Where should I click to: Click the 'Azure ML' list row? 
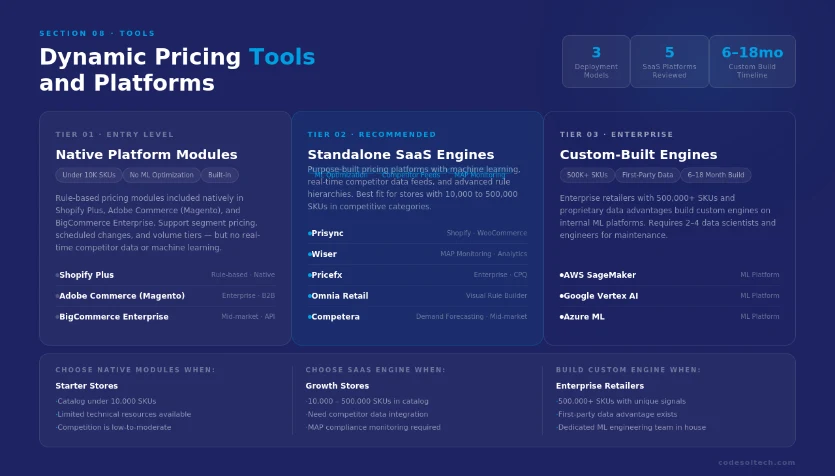(669, 316)
